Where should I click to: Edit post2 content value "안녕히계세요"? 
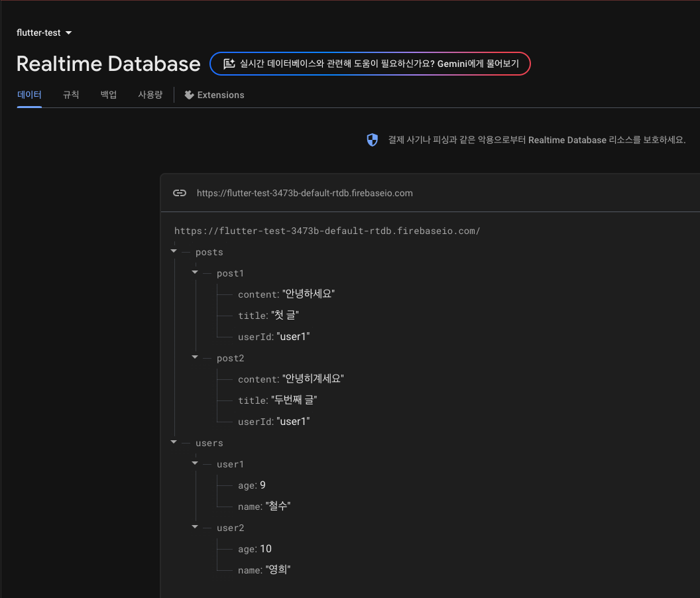pyautogui.click(x=313, y=379)
